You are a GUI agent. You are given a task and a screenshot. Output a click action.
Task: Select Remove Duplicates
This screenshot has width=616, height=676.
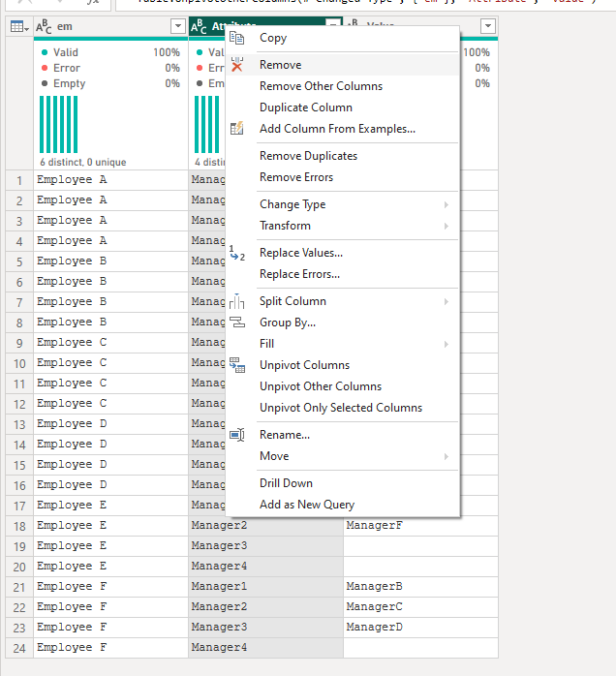pos(343,156)
